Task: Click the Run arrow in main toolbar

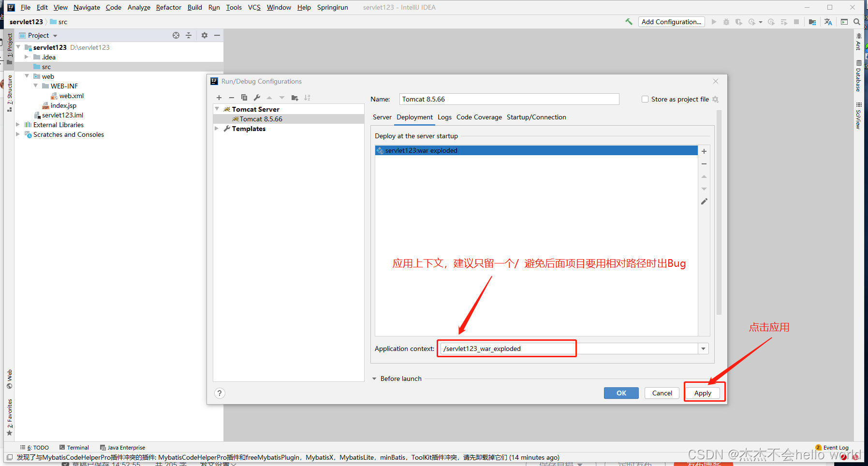Action: click(714, 22)
